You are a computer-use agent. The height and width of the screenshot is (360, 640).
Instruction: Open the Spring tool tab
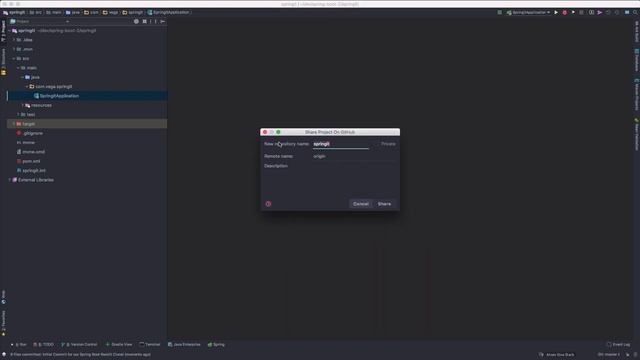(216, 344)
